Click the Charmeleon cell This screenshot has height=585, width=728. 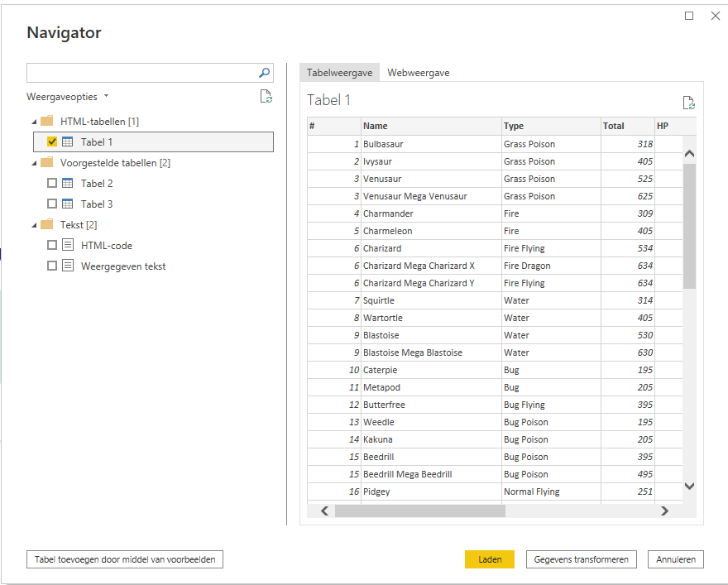pos(431,231)
